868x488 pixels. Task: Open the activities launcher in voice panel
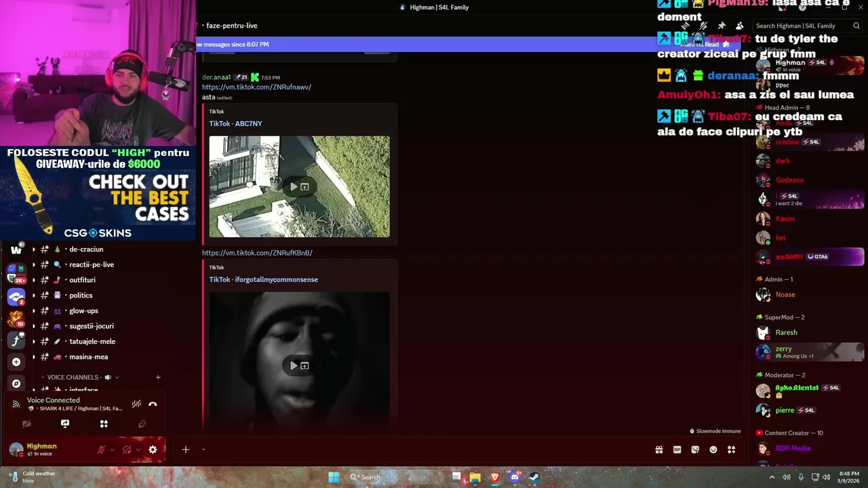tap(104, 424)
